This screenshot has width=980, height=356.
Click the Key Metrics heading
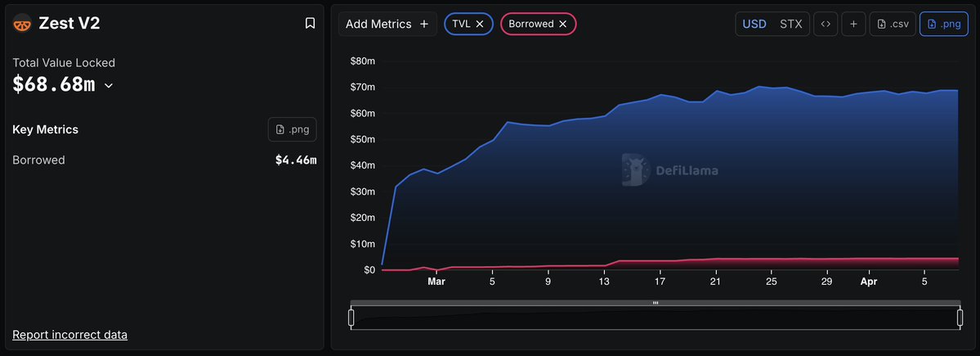[x=45, y=129]
